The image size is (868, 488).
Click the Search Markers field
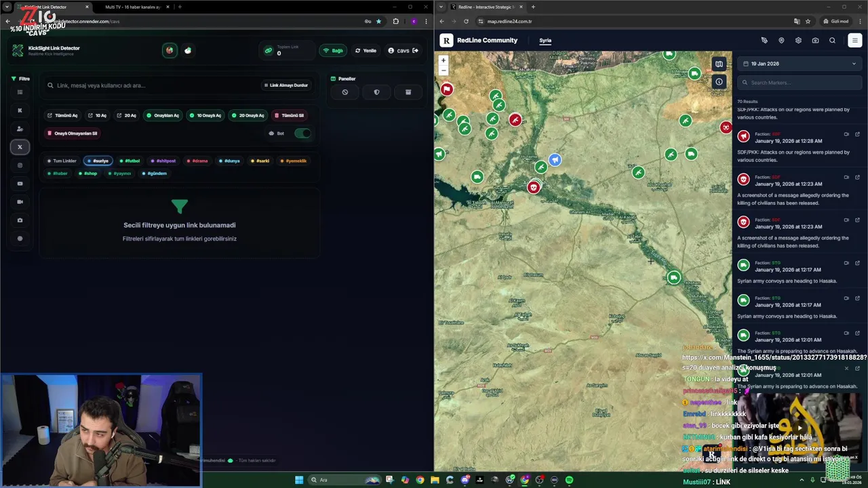800,83
